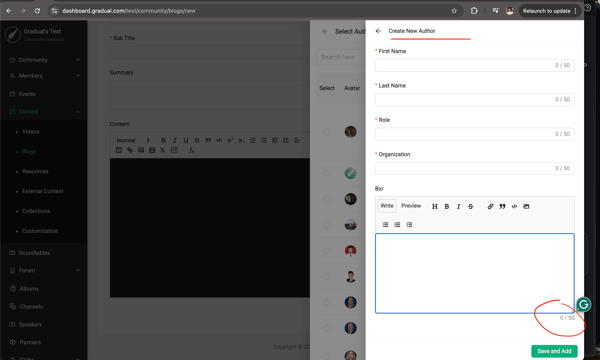The width and height of the screenshot is (600, 360).
Task: Expand the Forum sidebar section
Action: point(44,270)
